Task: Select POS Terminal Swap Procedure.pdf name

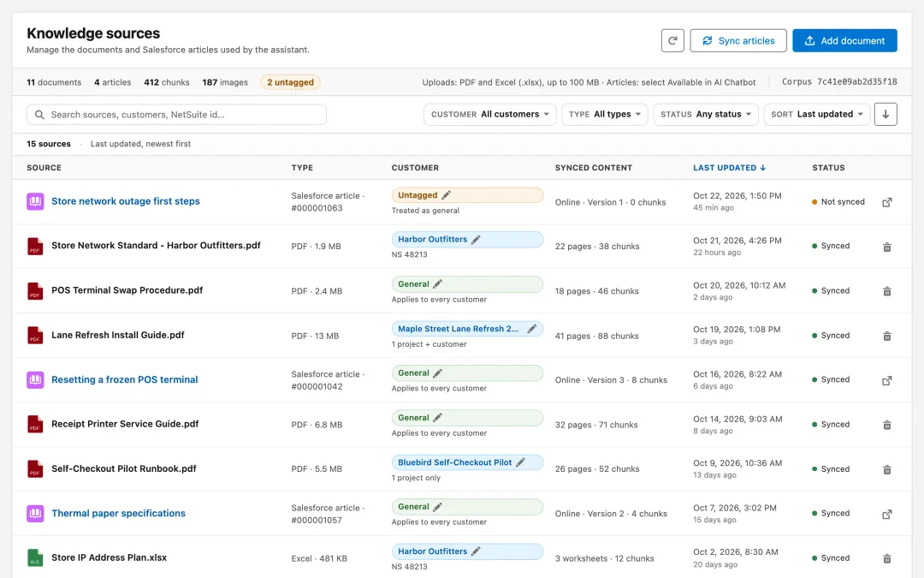Action: tap(127, 290)
